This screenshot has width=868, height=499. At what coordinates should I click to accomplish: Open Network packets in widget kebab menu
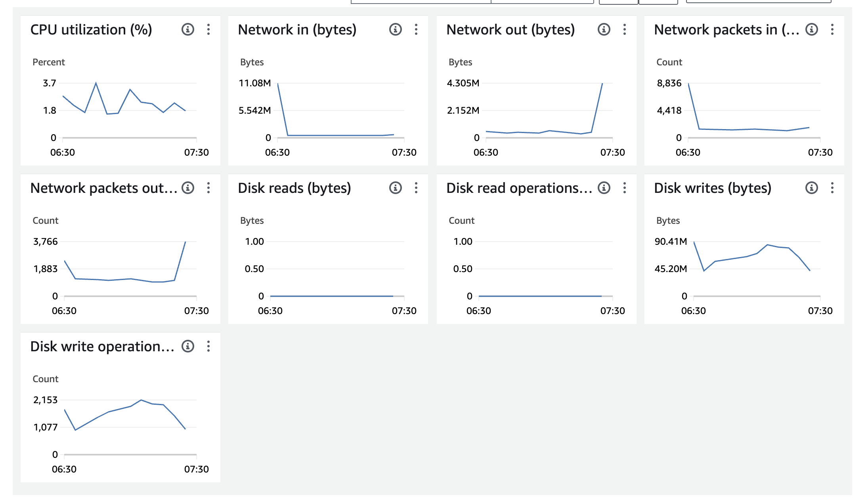click(832, 29)
